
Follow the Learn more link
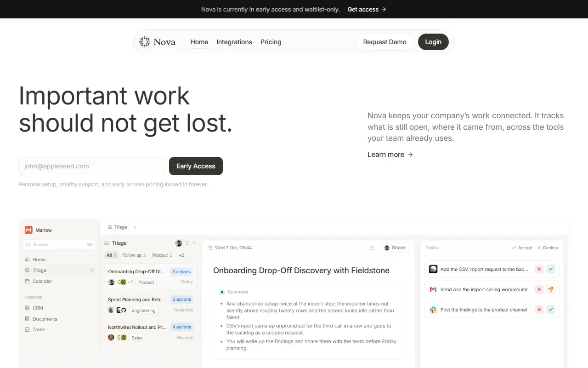(390, 155)
